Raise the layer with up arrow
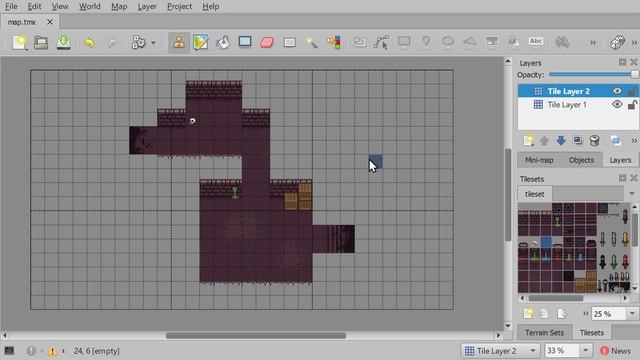Image resolution: width=640 pixels, height=360 pixels. point(544,141)
